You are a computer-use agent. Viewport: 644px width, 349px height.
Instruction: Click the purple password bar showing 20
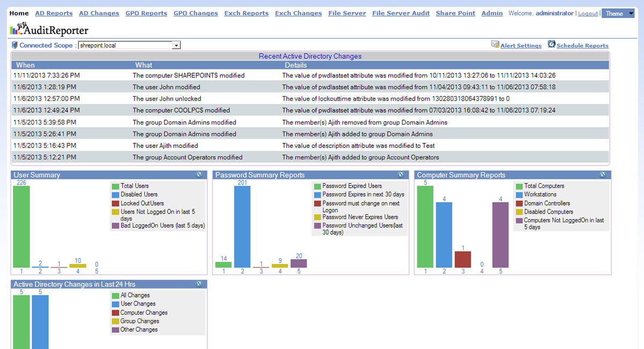[299, 264]
